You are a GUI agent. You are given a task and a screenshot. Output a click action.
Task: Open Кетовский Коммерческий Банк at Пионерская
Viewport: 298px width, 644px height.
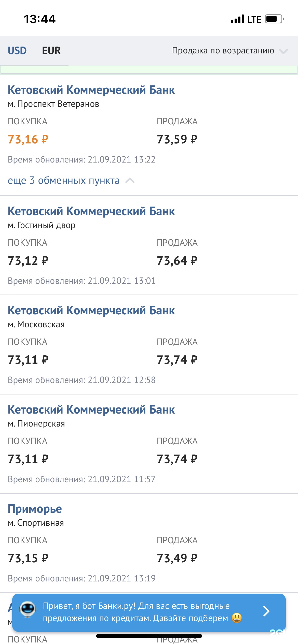click(x=91, y=410)
